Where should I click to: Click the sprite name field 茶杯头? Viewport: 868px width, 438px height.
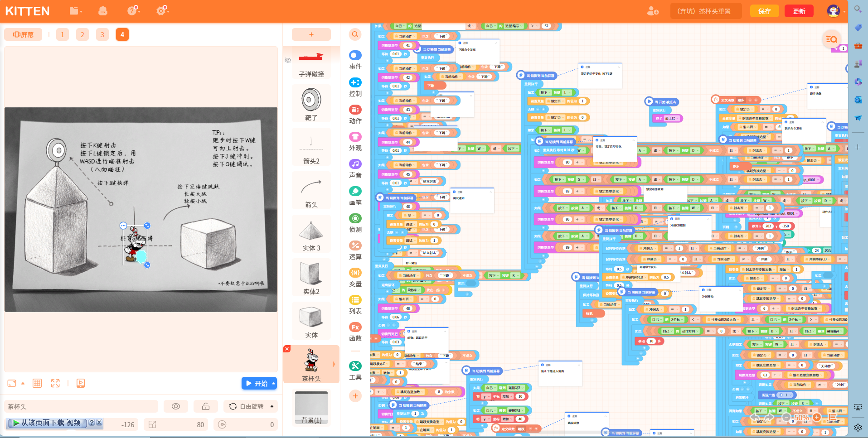click(x=81, y=406)
